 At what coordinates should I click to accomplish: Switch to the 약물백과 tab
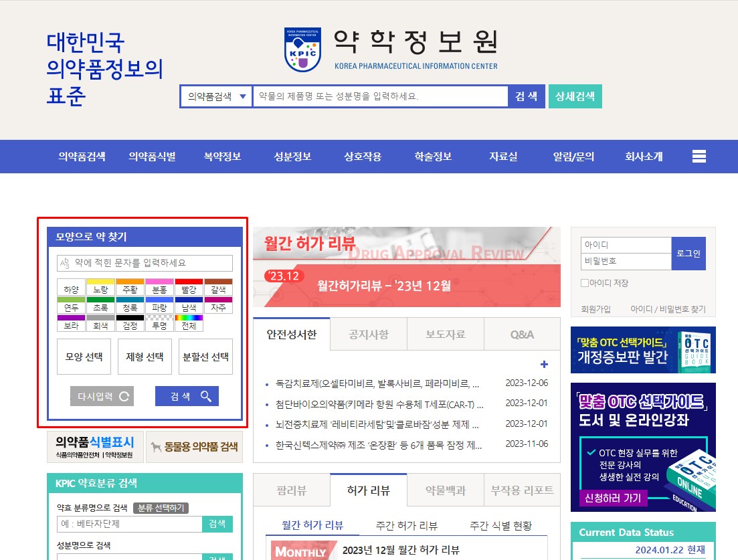[x=445, y=490]
